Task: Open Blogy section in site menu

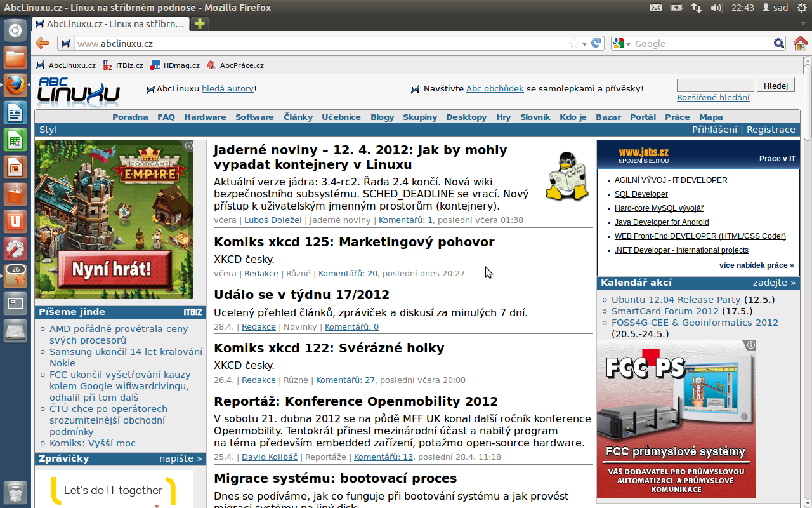Action: [383, 117]
